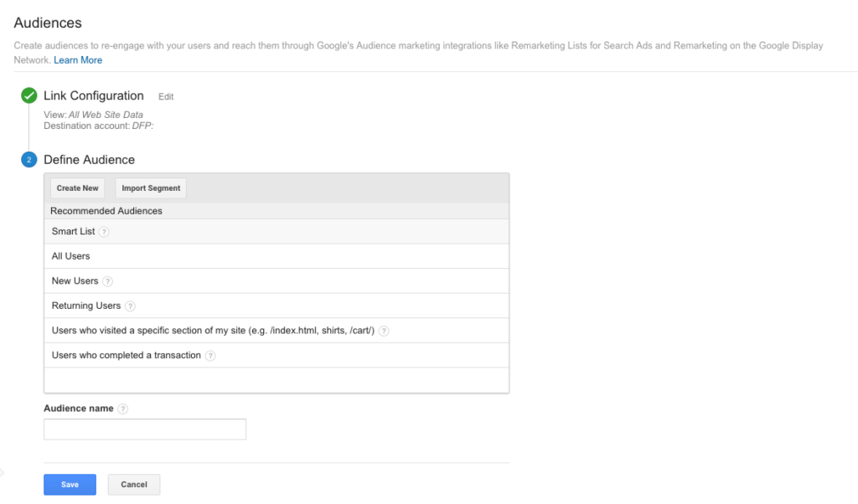Screen dimensions: 858x504
Task: Click help icon beside Returning Users
Action: pyautogui.click(x=130, y=306)
